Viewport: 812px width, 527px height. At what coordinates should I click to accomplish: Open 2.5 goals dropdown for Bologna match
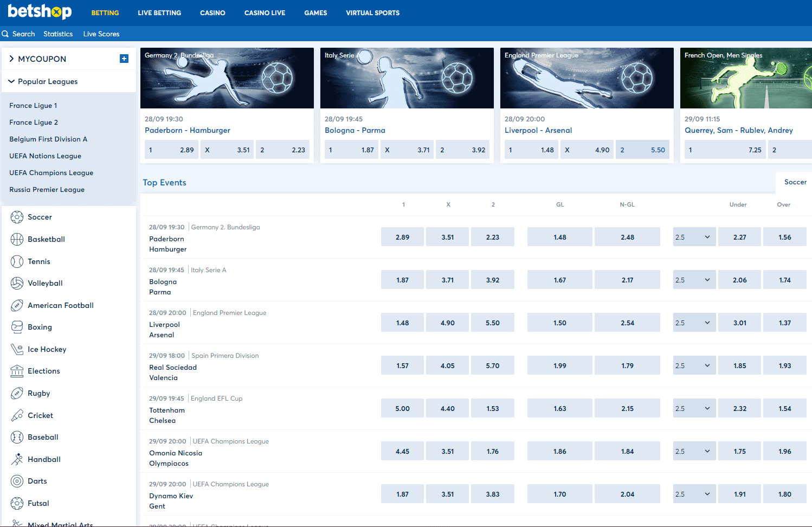coord(694,280)
